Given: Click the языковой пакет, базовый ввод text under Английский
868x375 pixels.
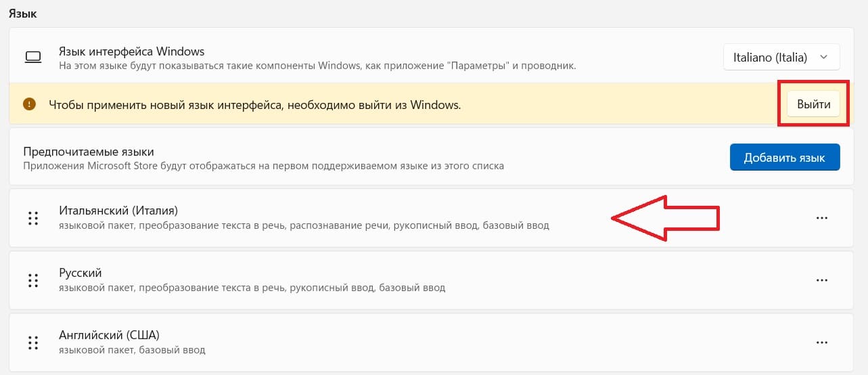Looking at the screenshot, I should pos(132,350).
